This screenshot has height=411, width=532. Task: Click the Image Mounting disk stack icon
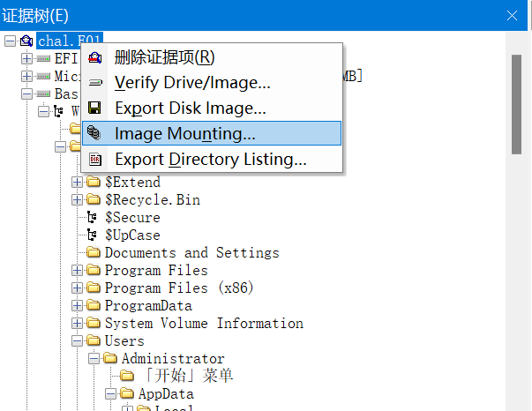click(x=95, y=134)
